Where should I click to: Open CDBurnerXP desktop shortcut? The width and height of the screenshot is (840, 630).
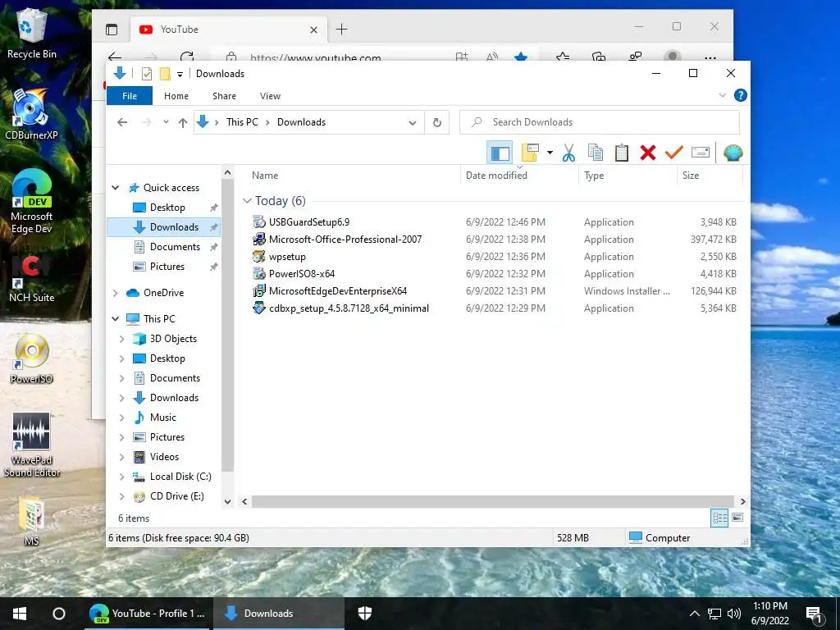pos(31,115)
